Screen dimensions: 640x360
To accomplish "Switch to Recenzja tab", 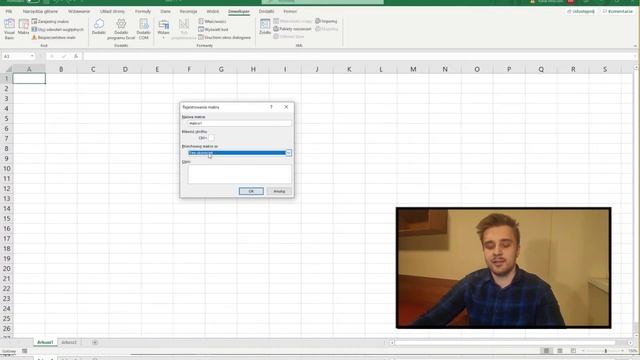I will [188, 11].
